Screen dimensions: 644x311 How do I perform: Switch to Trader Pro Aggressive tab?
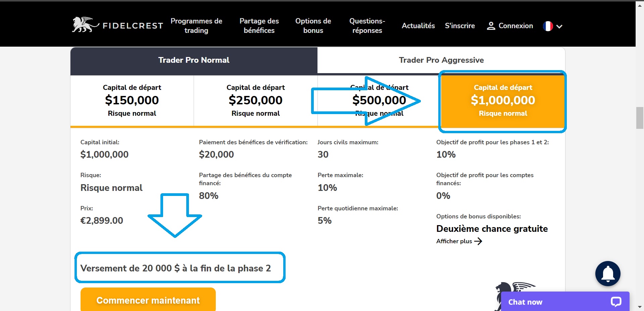[441, 60]
